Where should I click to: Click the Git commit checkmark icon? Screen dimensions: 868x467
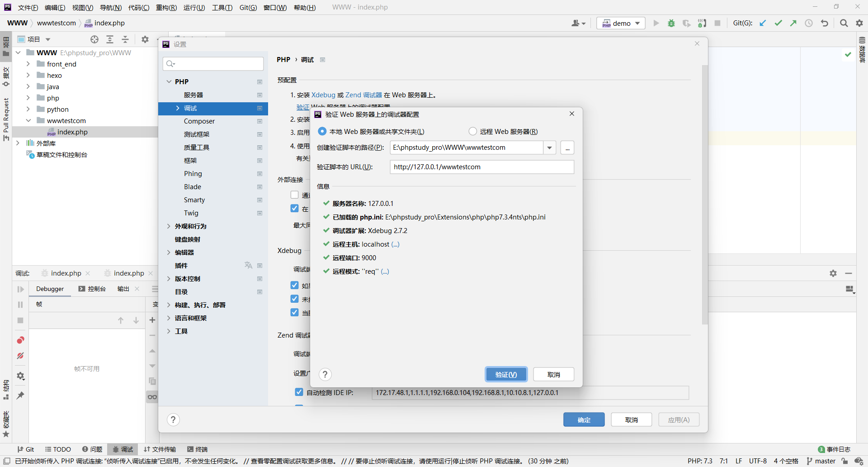[778, 23]
